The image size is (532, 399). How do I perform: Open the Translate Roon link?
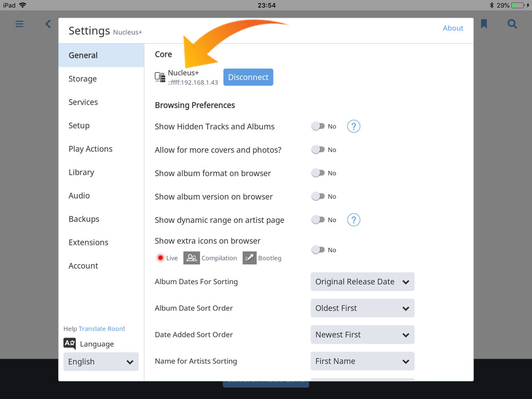(101, 329)
